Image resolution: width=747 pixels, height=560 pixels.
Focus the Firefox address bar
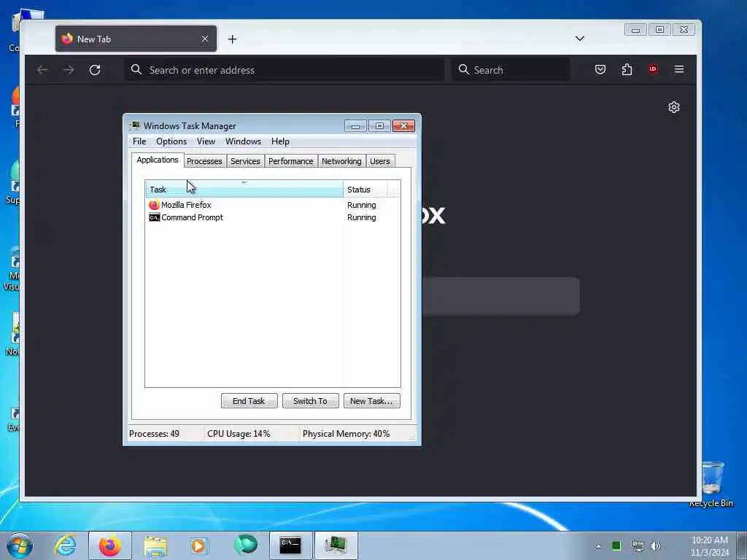click(x=285, y=70)
